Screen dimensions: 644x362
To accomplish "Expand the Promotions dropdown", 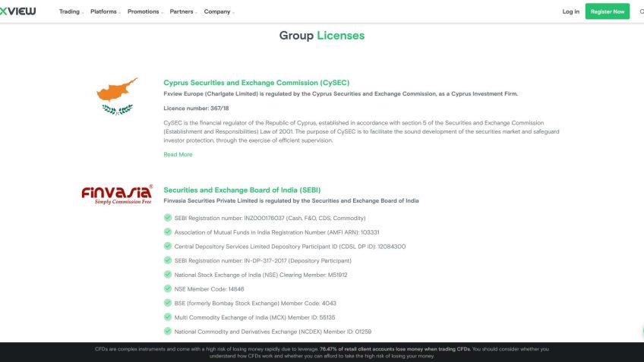I will [x=144, y=11].
